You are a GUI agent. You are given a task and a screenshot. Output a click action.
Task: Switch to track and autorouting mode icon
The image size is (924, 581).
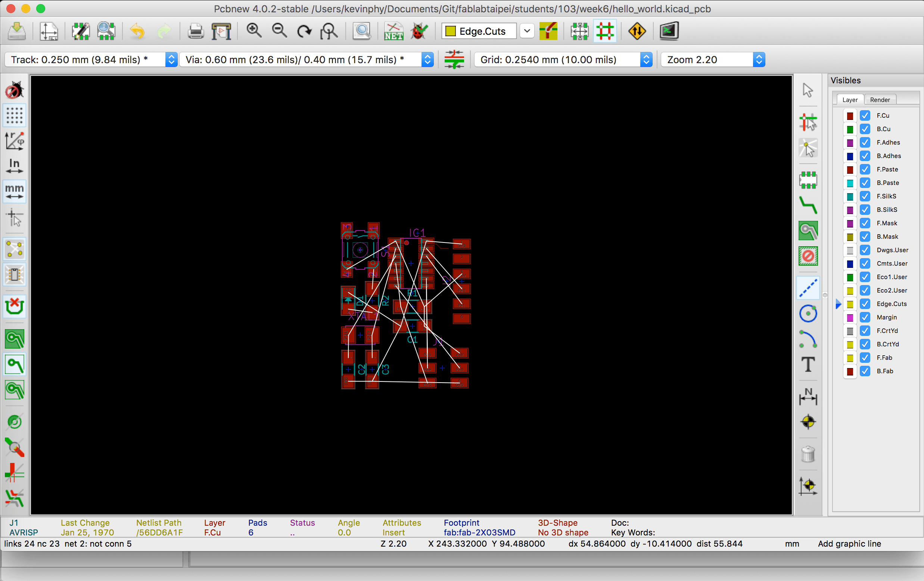tap(605, 31)
